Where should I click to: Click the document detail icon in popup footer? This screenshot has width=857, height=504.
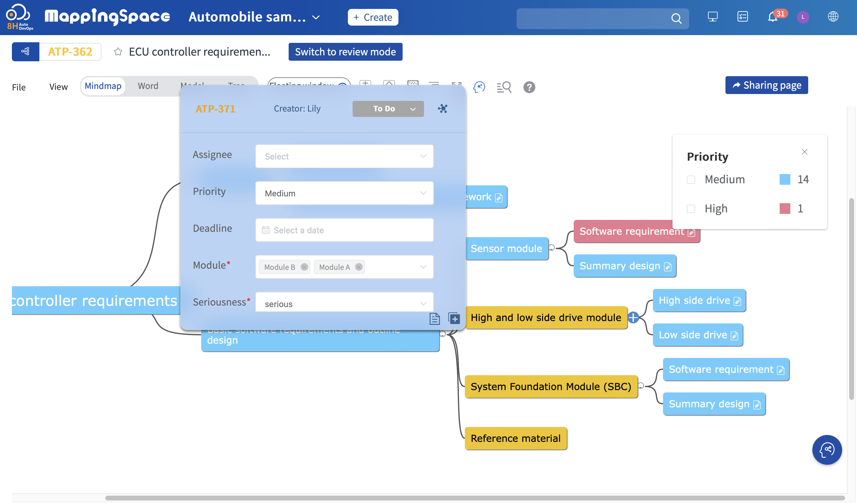click(x=434, y=319)
